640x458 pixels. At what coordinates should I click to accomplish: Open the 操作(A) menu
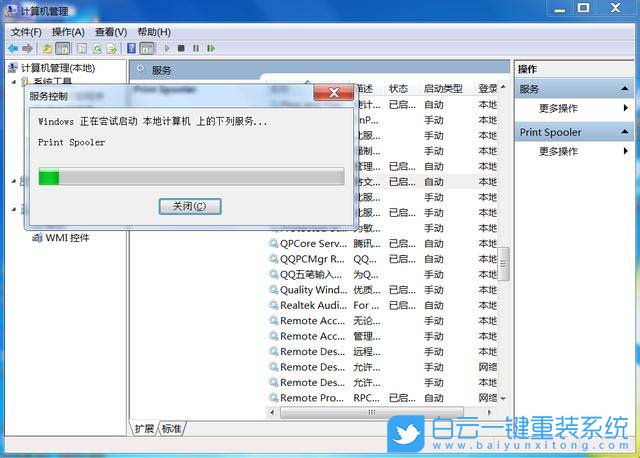pyautogui.click(x=68, y=32)
